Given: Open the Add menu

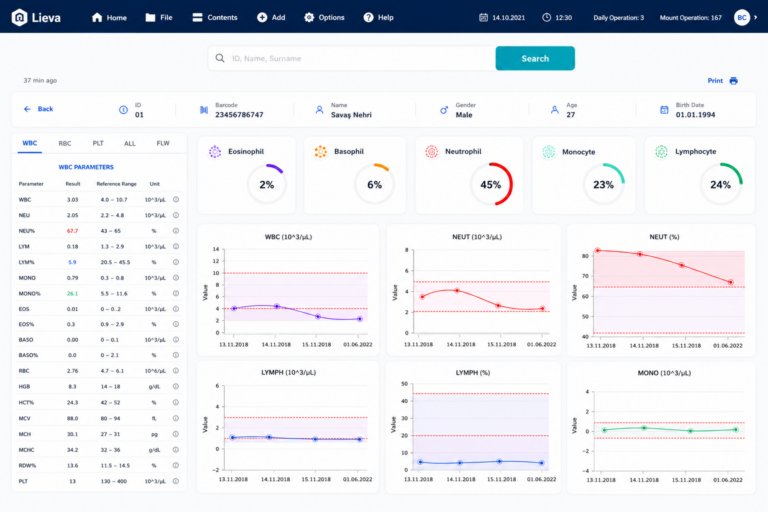Looking at the screenshot, I should [271, 18].
